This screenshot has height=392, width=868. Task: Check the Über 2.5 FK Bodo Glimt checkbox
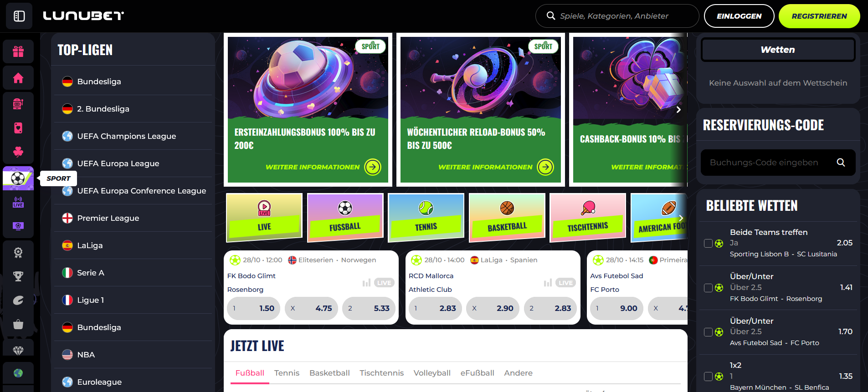(x=708, y=288)
